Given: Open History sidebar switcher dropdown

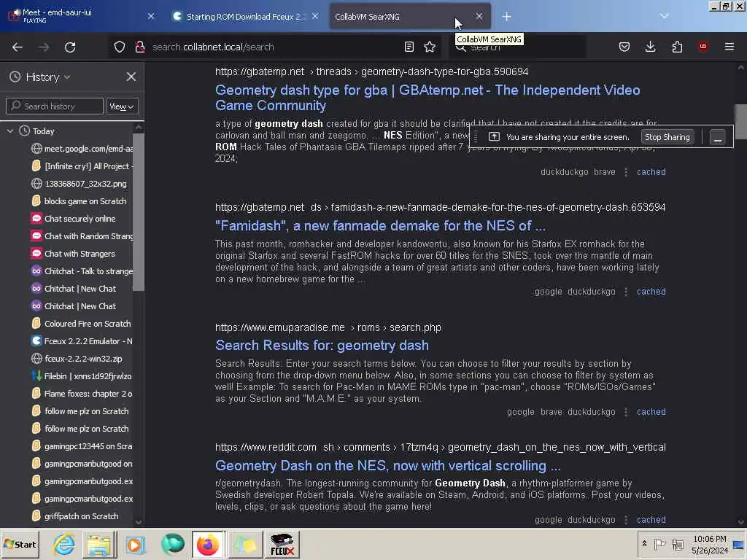Looking at the screenshot, I should point(47,77).
